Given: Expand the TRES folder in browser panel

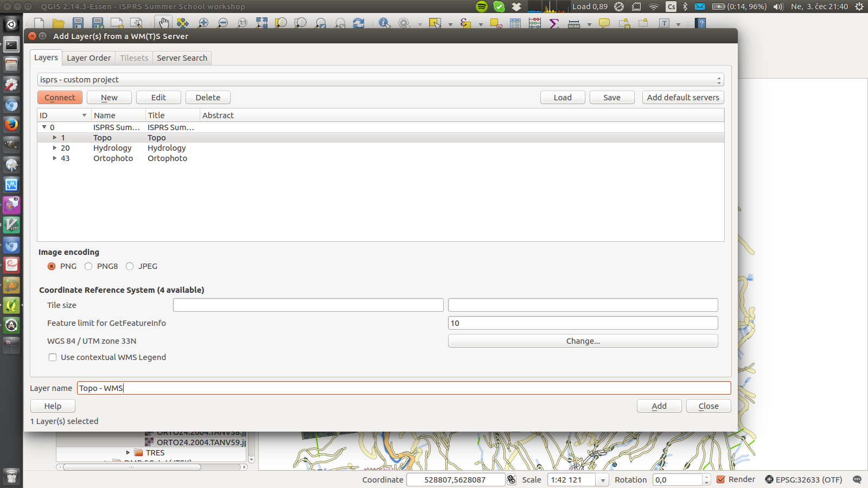Looking at the screenshot, I should pos(128,452).
